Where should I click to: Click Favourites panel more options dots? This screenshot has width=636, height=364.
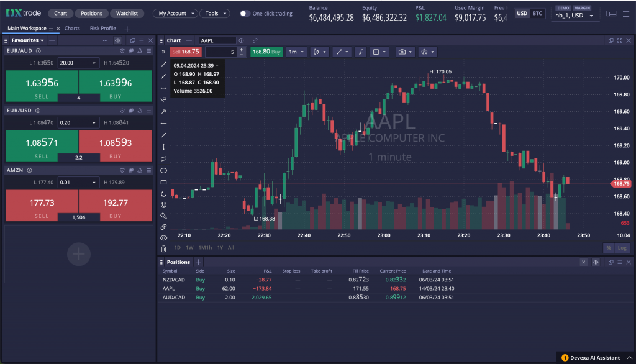105,40
